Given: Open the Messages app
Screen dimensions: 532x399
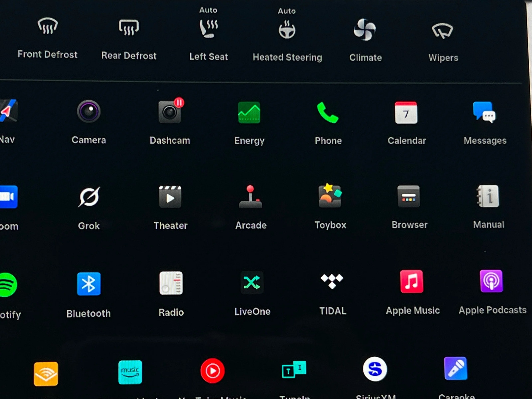Looking at the screenshot, I should [484, 113].
